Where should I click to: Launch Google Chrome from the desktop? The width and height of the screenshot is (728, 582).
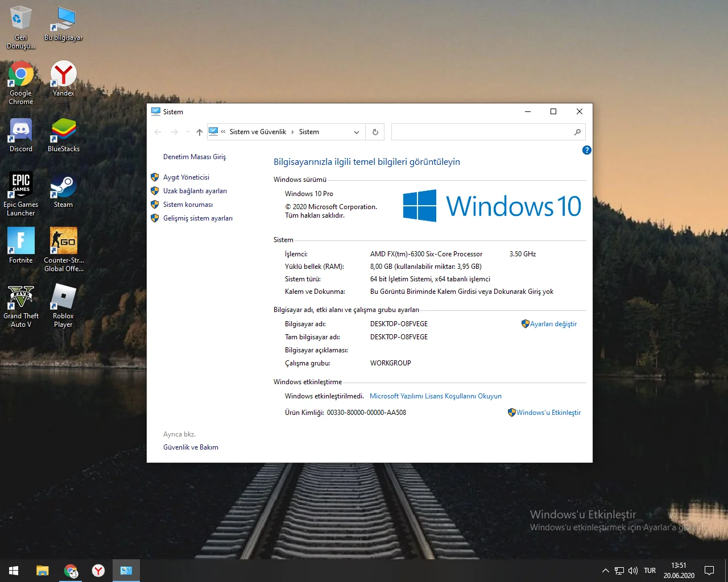point(21,83)
